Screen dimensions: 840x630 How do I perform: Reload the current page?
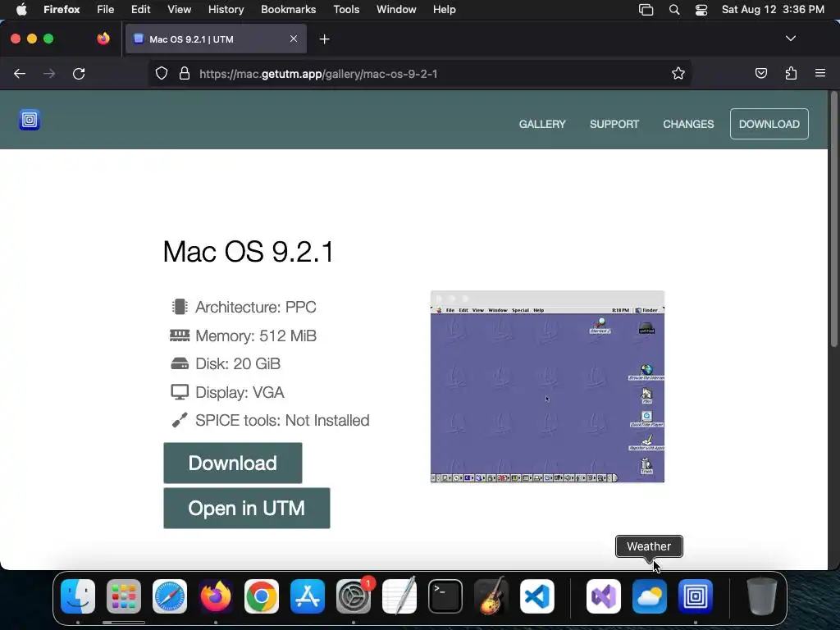79,74
